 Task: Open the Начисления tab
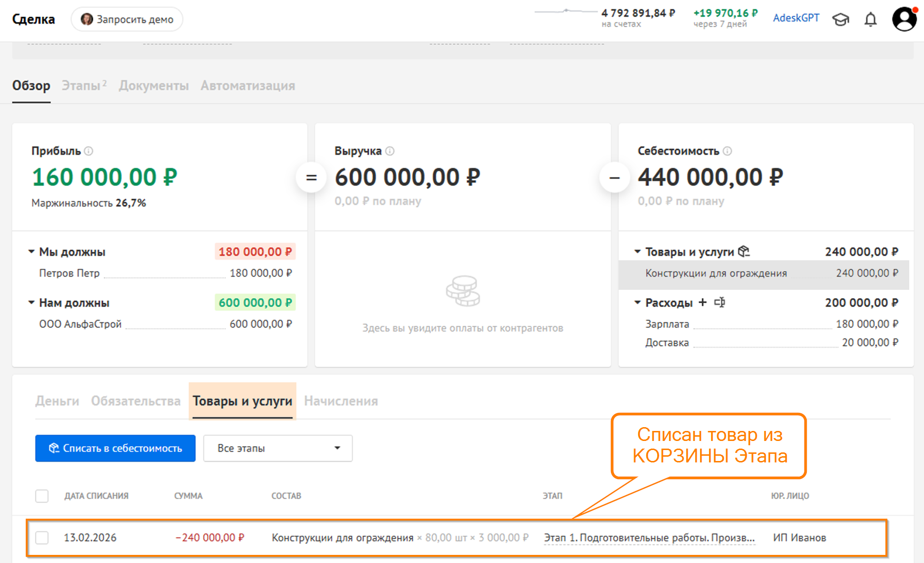click(341, 401)
